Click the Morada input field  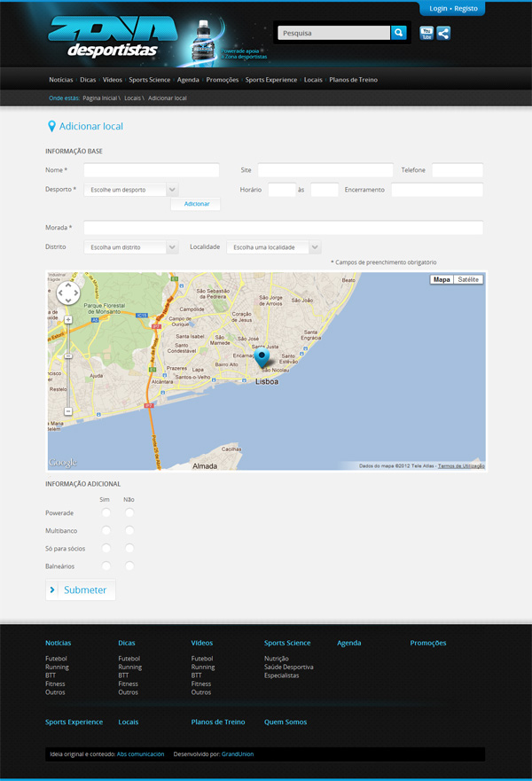[x=284, y=228]
